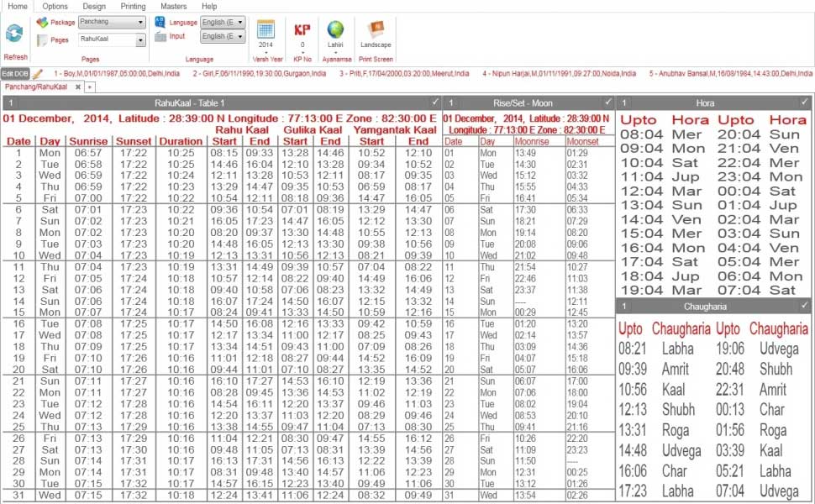Click the Chaugharia panel title
The image size is (815, 504).
tap(705, 306)
